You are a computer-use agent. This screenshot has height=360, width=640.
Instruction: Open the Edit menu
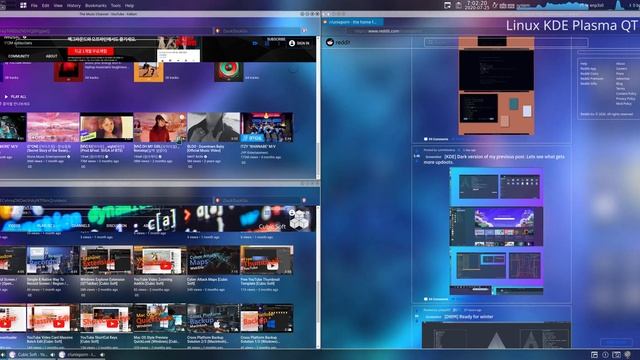click(x=45, y=6)
